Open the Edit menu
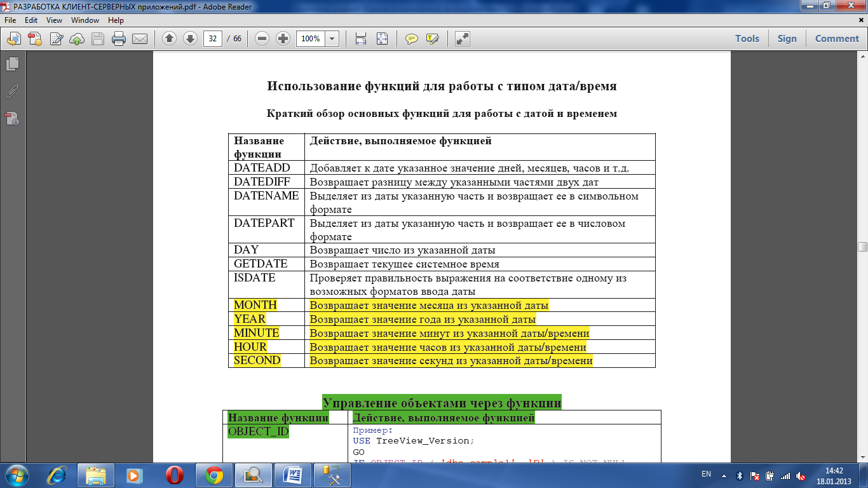868x488 pixels. coord(31,20)
